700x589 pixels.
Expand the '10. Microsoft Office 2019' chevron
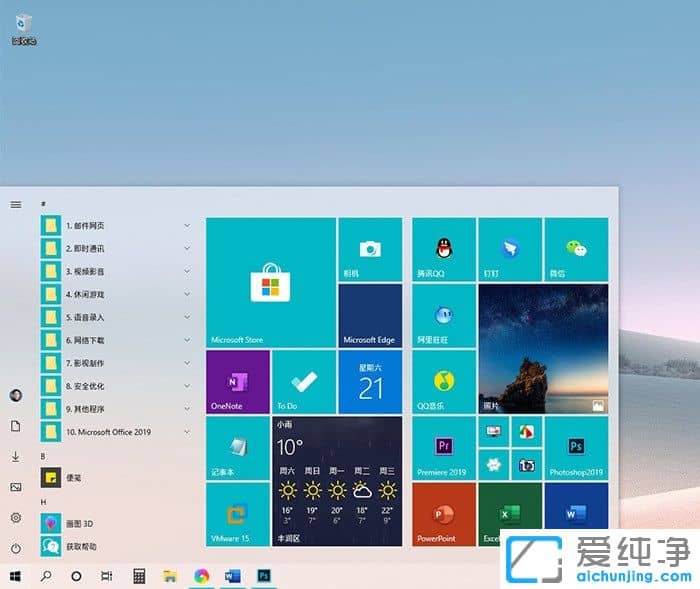188,432
